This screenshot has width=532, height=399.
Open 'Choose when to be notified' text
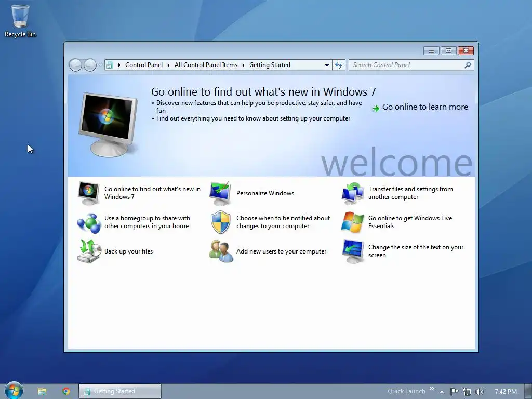(283, 222)
